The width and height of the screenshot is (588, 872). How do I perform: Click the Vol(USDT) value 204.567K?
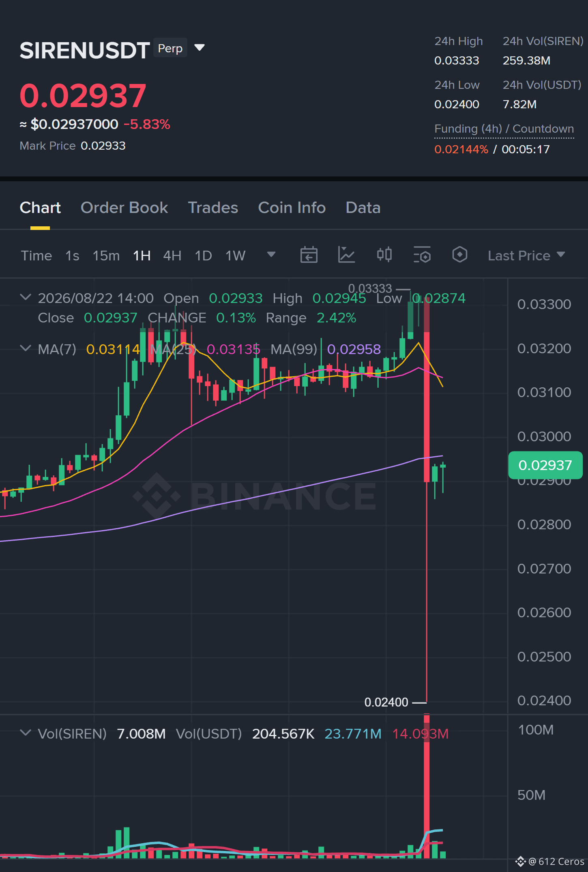tap(283, 734)
